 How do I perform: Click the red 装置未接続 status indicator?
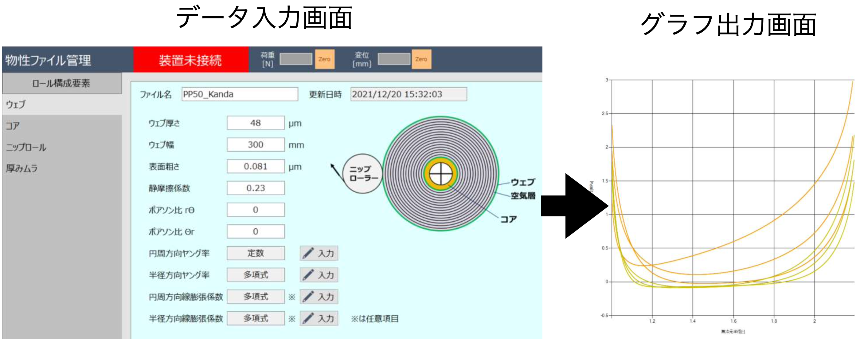tap(191, 60)
